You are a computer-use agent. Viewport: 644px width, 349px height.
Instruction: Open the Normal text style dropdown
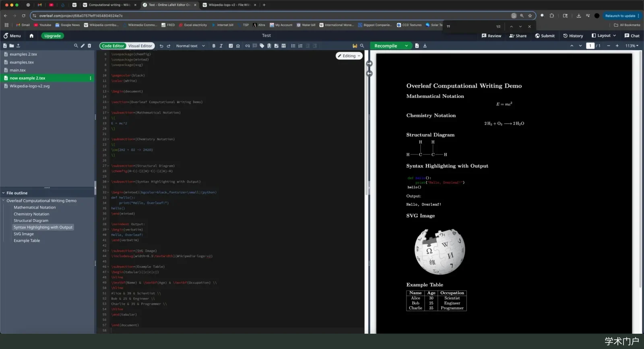pos(190,46)
